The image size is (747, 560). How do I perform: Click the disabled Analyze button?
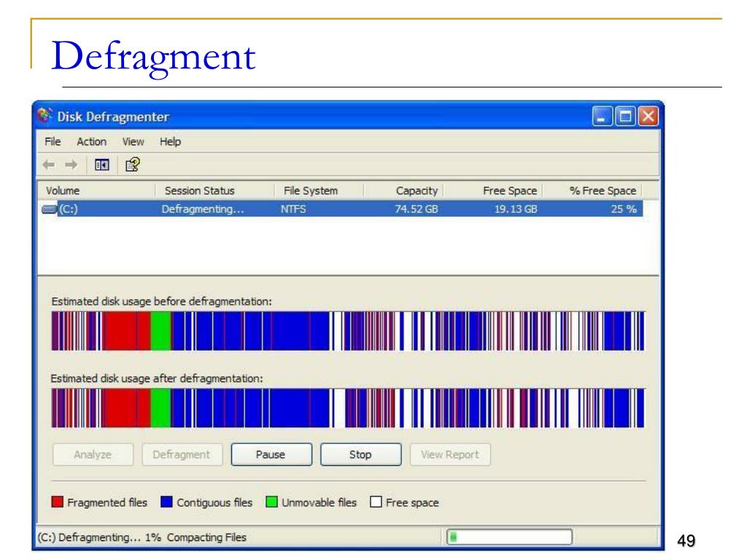pyautogui.click(x=93, y=454)
